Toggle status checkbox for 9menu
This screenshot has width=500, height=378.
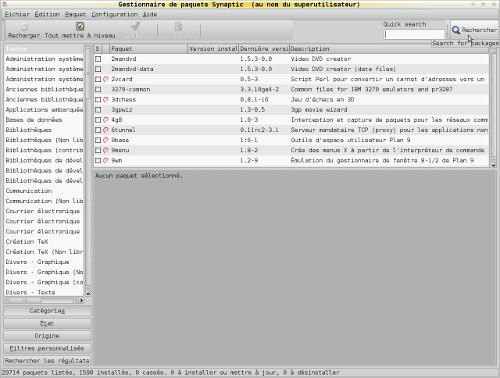click(x=98, y=150)
